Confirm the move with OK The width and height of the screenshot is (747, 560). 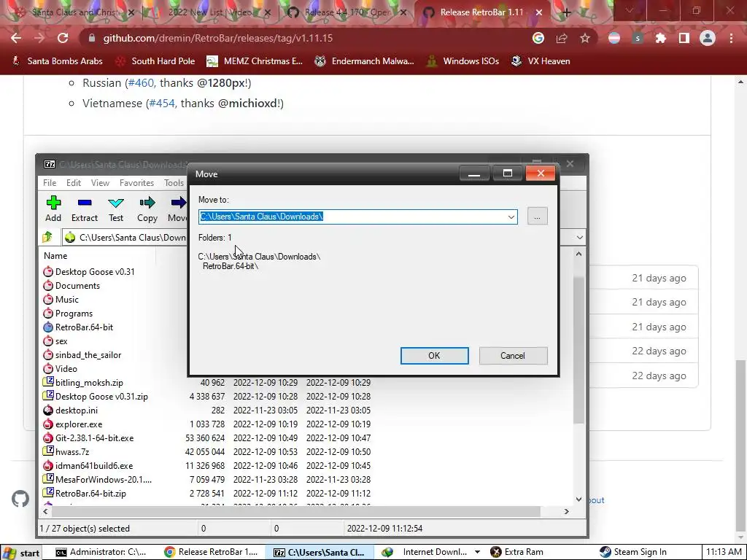click(434, 356)
